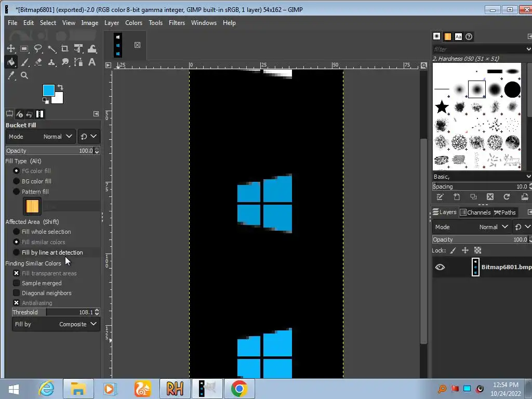This screenshot has height=399, width=532.
Task: Select the Color Picker eyedropper tool
Action: tap(11, 76)
